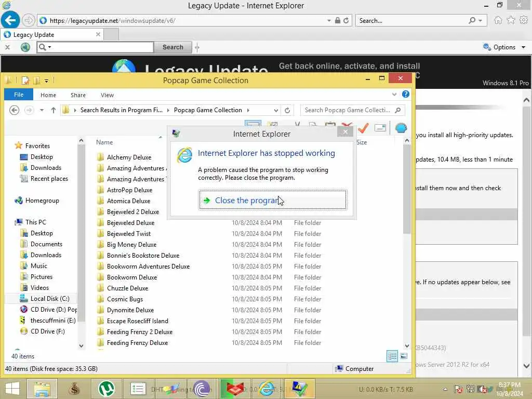Screen dimensions: 532x399
Task: Open the IE address bar dropdown arrow
Action: pyautogui.click(x=329, y=20)
